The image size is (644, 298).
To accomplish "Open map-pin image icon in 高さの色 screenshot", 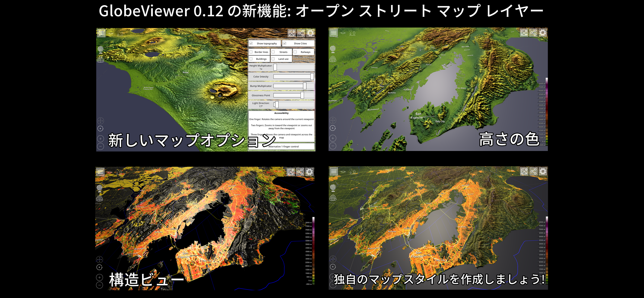I will click(x=524, y=32).
